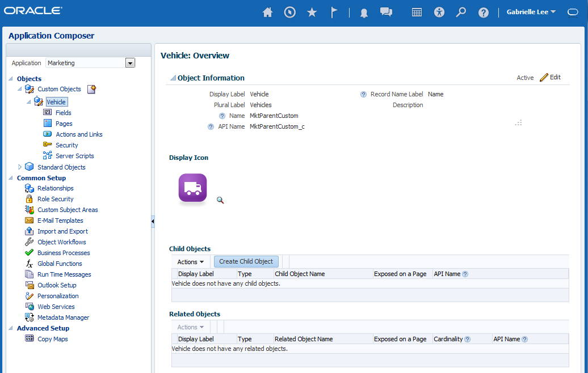Open Role Security in Common Setup
The image size is (588, 373).
click(x=55, y=199)
